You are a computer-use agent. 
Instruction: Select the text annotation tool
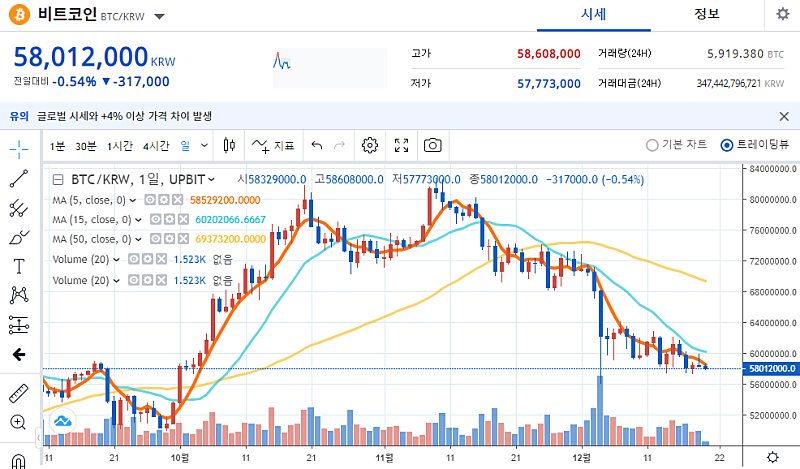(x=19, y=266)
